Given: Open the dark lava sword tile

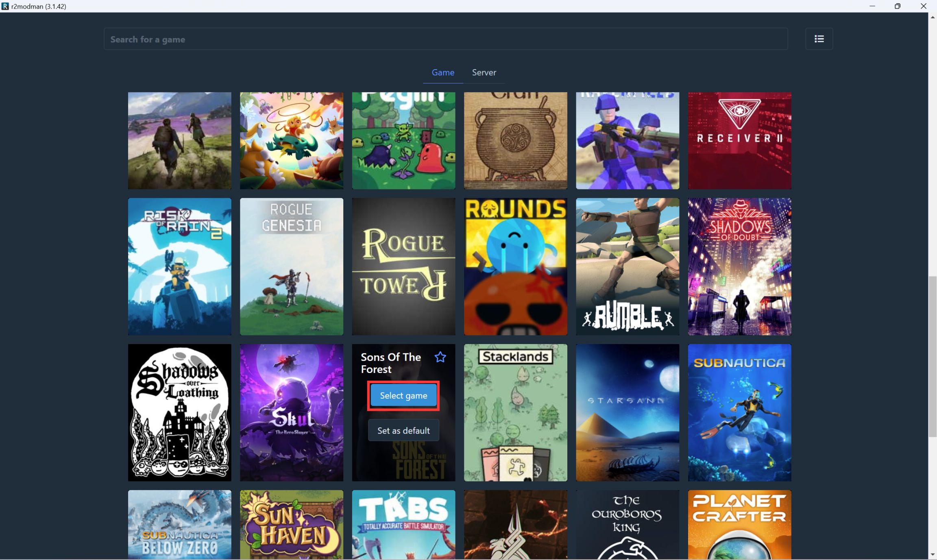Looking at the screenshot, I should 516,525.
